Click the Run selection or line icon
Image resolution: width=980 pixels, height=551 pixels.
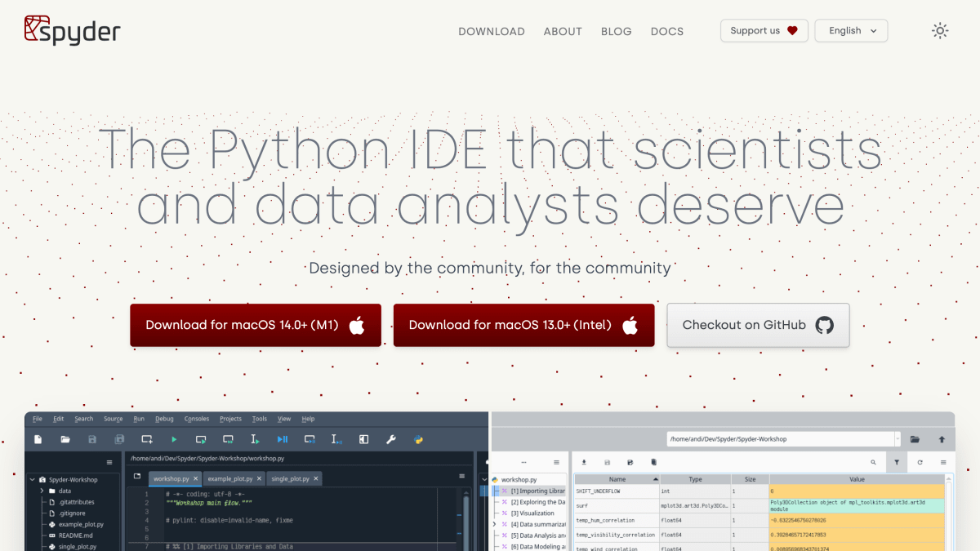point(256,439)
